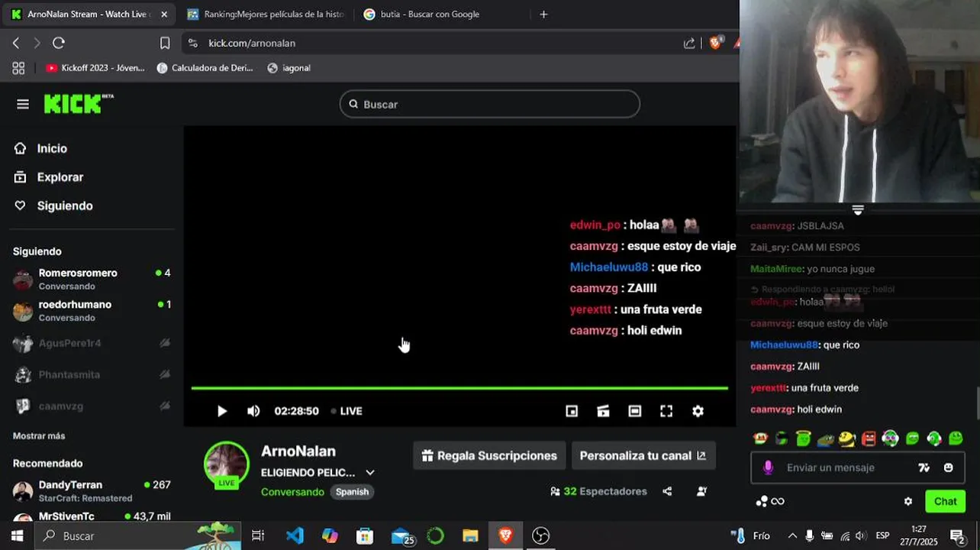
Task: Open offline channel AgusPere1r4
Action: (x=92, y=343)
